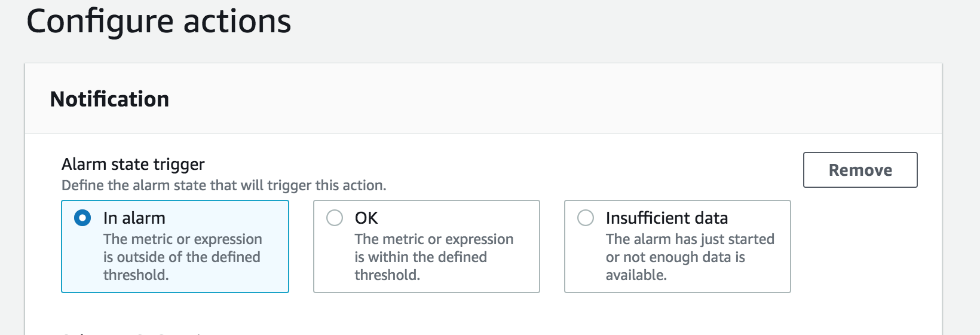Click the "In alarm" option label
980x335 pixels.
tap(134, 218)
